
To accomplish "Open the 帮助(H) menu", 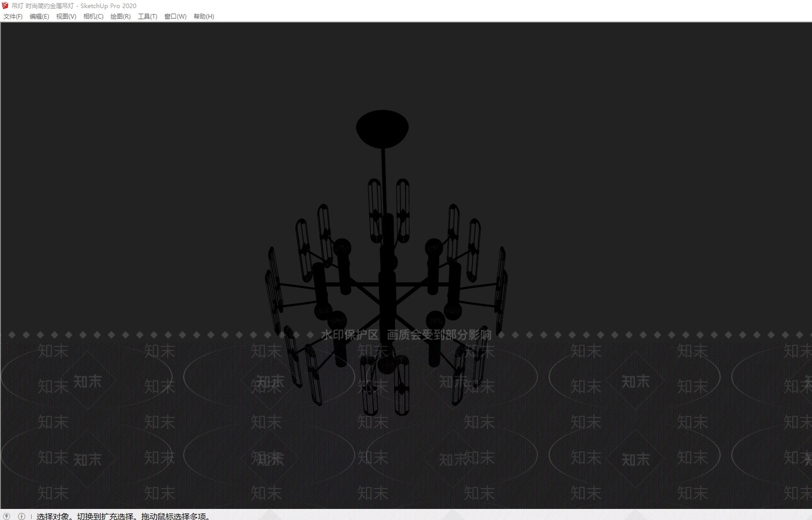I will 204,16.
